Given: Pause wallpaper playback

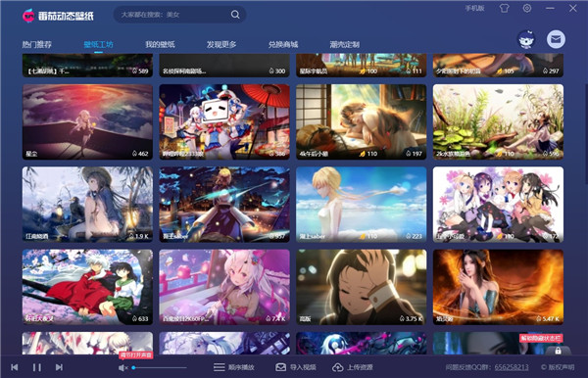Looking at the screenshot, I should (37, 367).
